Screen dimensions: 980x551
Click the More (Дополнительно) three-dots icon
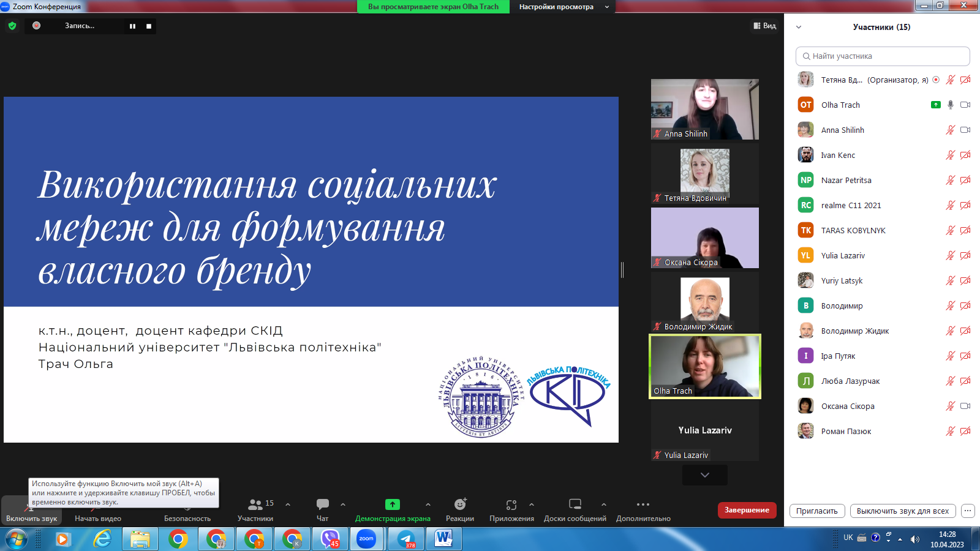(x=643, y=504)
